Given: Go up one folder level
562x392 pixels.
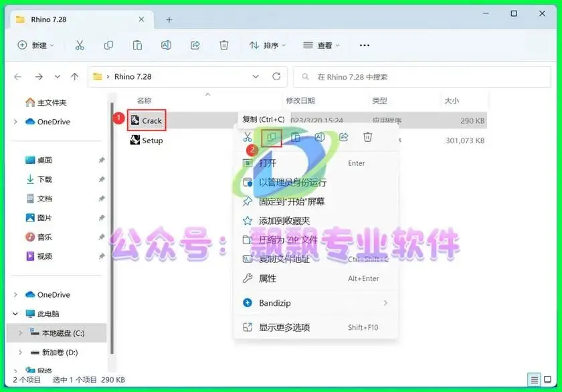Looking at the screenshot, I should coord(74,77).
